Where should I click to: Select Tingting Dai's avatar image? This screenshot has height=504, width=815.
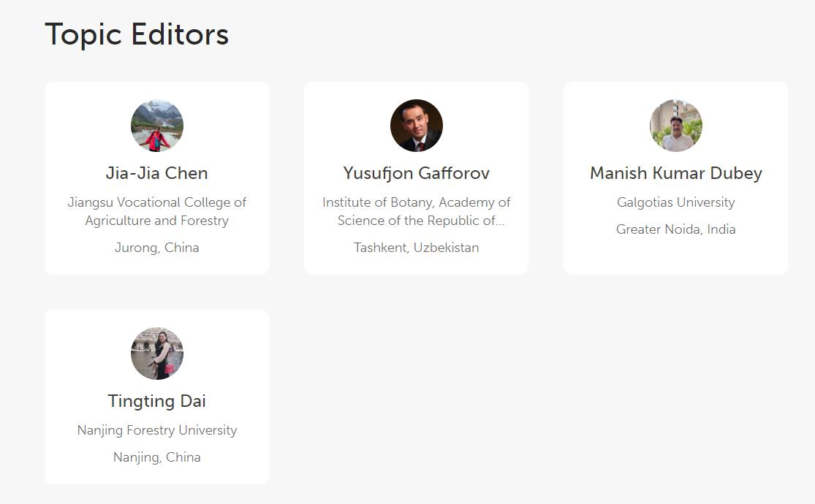pyautogui.click(x=157, y=354)
